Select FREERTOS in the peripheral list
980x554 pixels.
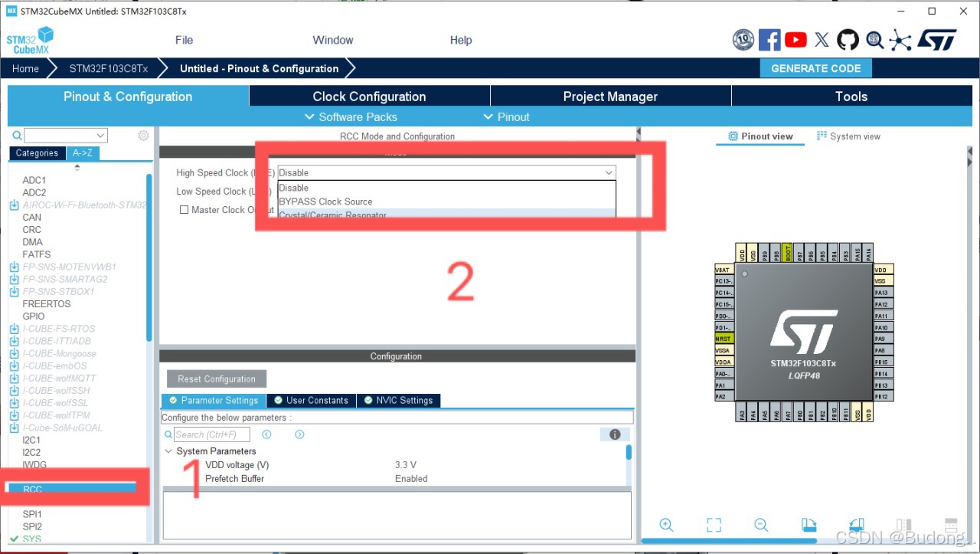[46, 304]
